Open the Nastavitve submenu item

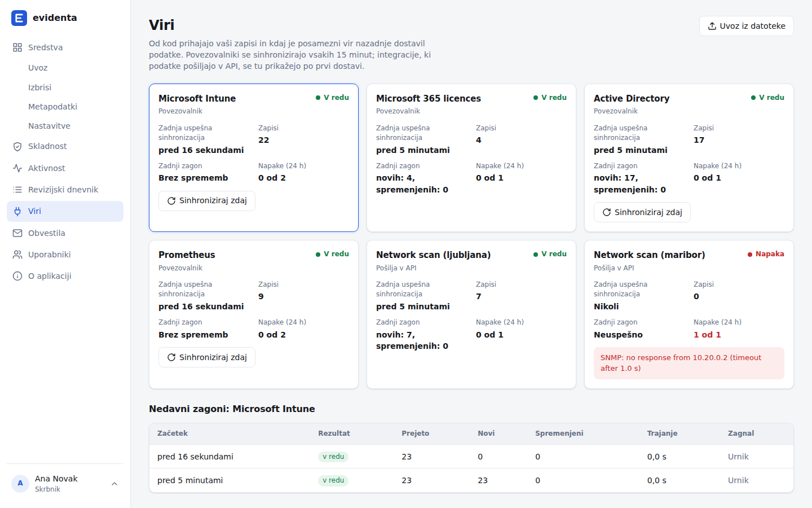coord(65,126)
